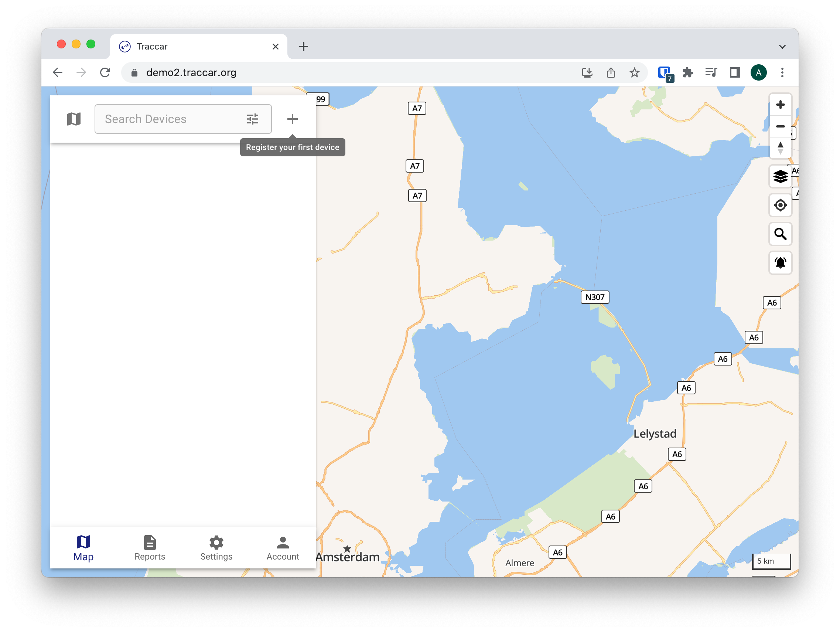Viewport: 840px width, 632px height.
Task: Open device filter options in search field
Action: (x=253, y=119)
